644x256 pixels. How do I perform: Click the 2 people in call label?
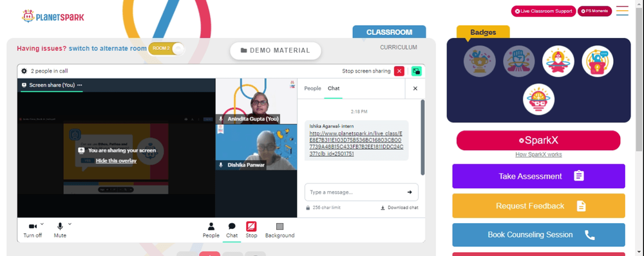coord(50,71)
